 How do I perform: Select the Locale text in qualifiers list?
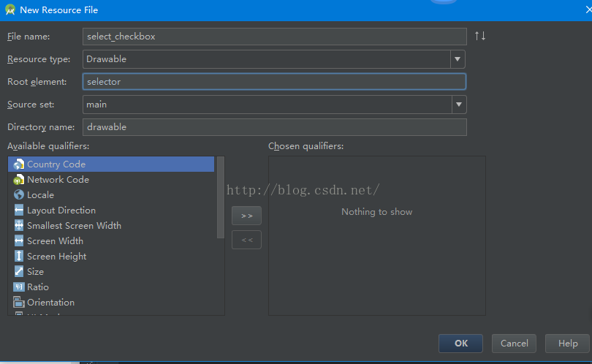[40, 195]
